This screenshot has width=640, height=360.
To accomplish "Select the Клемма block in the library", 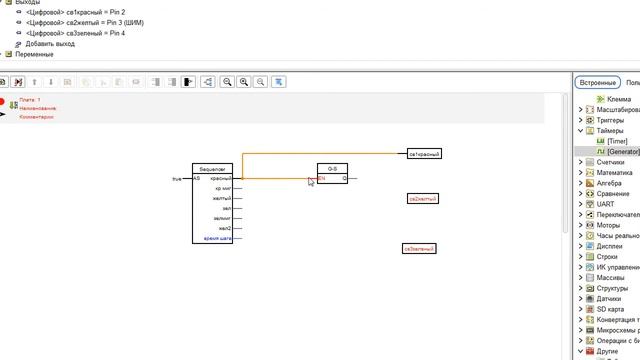I will (618, 99).
